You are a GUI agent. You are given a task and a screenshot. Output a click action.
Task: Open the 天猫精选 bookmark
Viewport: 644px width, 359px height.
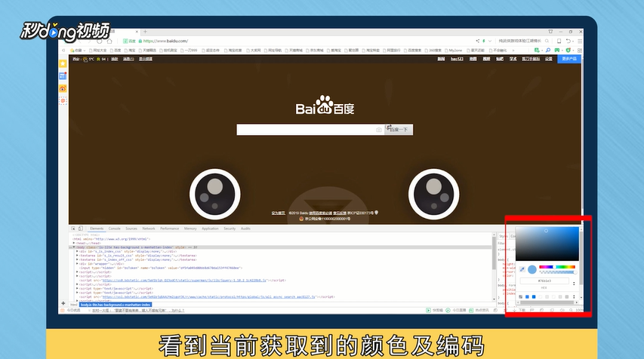tap(147, 51)
